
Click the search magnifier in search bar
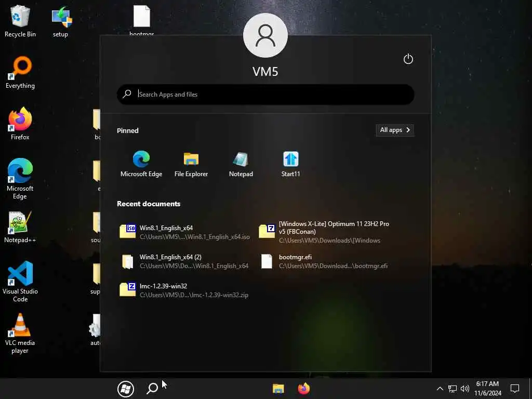[x=127, y=94]
